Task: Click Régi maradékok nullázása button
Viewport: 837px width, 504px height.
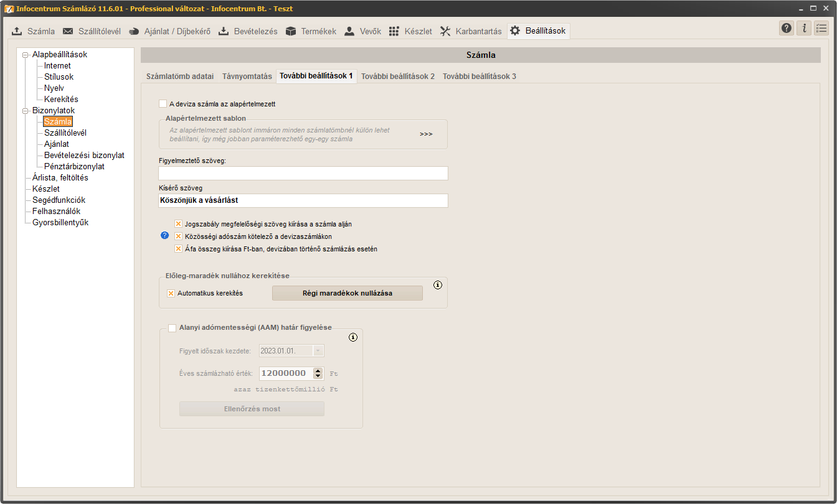Action: (348, 293)
